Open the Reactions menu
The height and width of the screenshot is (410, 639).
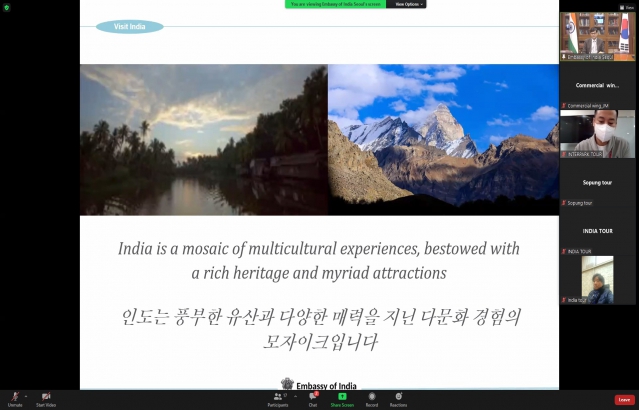coord(398,397)
